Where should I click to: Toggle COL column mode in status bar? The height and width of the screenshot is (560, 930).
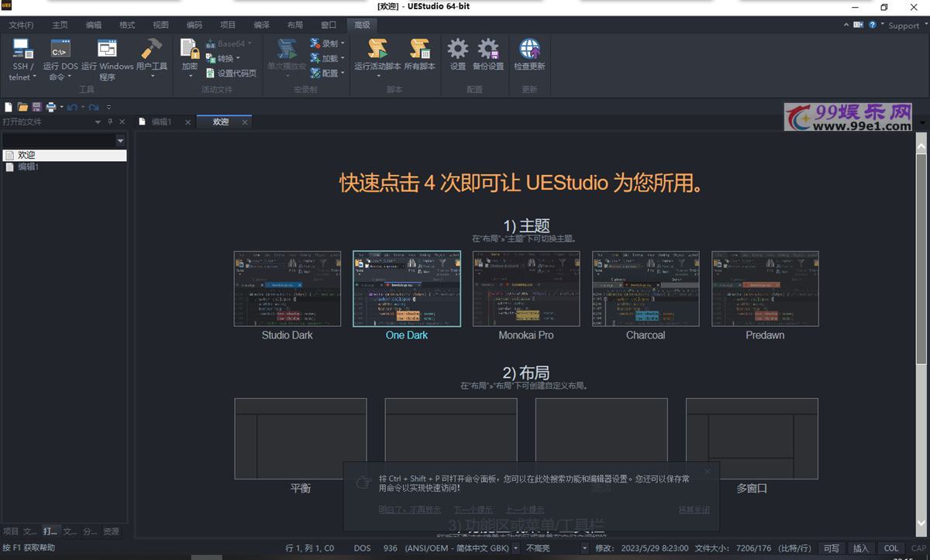coord(891,548)
